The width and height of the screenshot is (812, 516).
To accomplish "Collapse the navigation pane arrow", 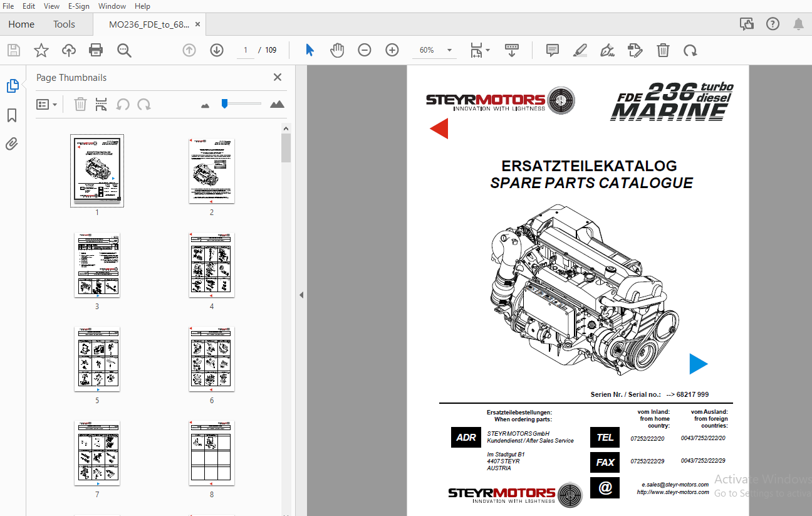I will coord(301,295).
